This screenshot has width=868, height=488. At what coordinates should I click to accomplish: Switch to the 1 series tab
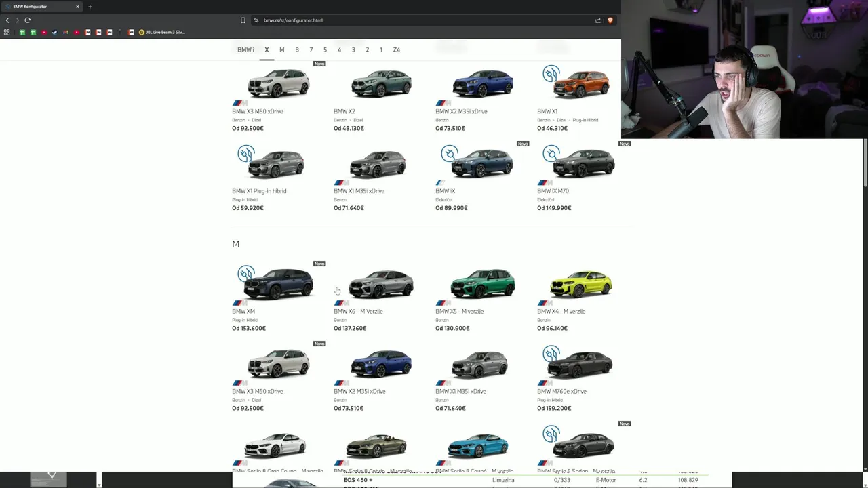coord(381,49)
